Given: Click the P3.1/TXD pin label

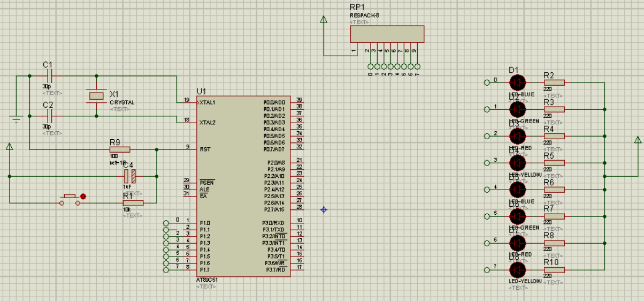Looking at the screenshot, I should [x=274, y=230].
